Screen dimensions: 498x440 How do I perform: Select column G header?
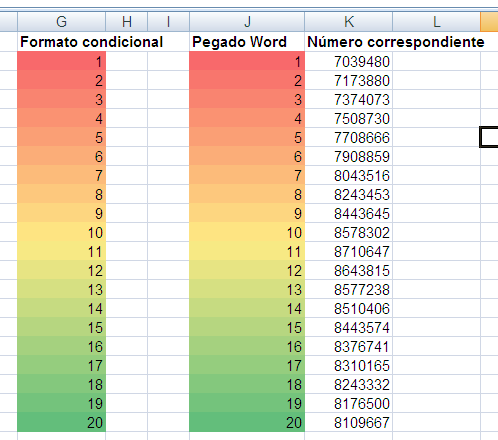(61, 22)
